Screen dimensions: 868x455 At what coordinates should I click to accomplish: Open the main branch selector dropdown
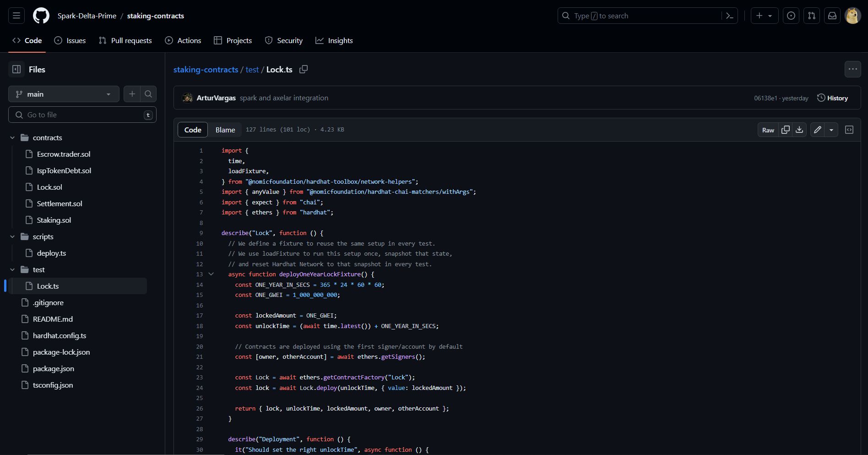(64, 94)
